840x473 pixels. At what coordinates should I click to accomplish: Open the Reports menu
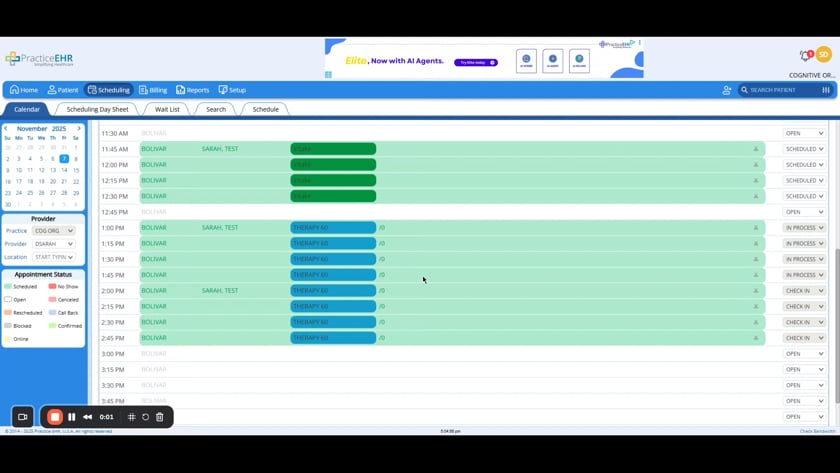tap(193, 90)
